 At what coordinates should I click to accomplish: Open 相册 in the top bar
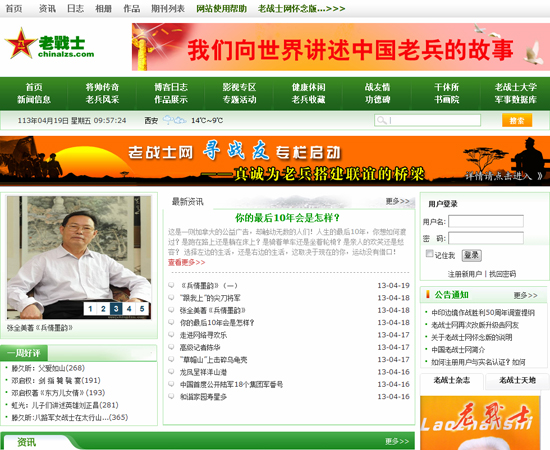coord(103,8)
